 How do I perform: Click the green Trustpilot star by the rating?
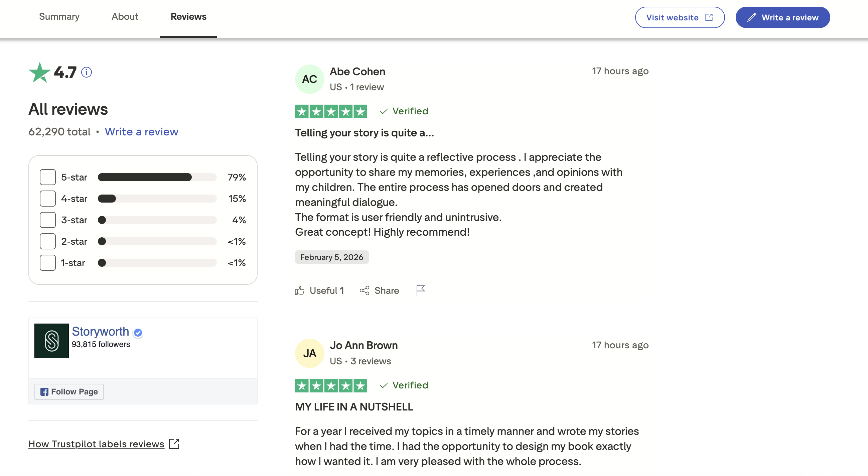[x=39, y=73]
